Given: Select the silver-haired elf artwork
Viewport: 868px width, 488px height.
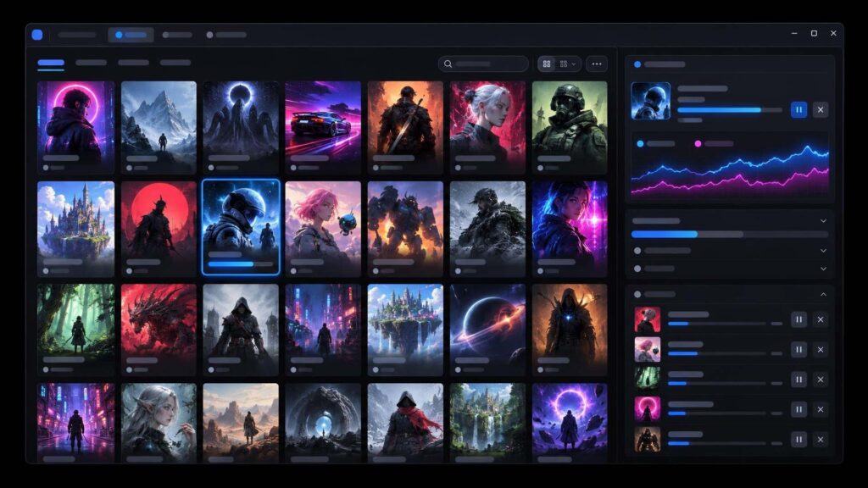Looking at the screenshot, I should (159, 423).
